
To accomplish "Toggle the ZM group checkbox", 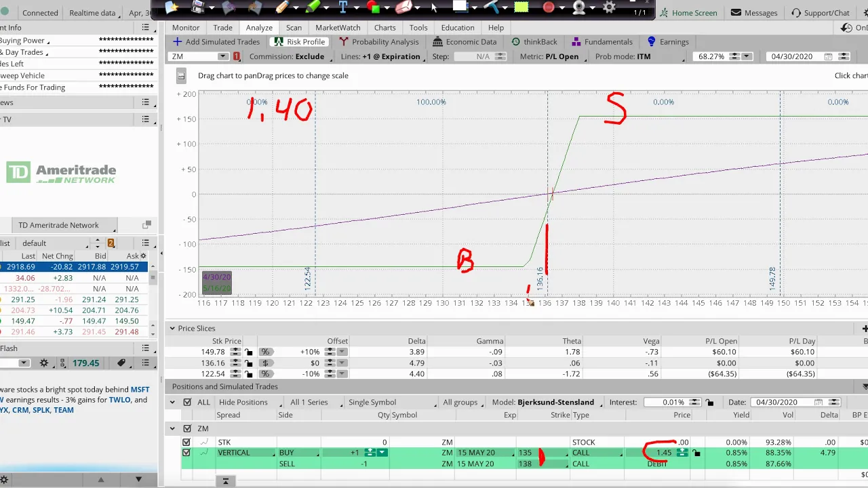I will click(x=187, y=428).
